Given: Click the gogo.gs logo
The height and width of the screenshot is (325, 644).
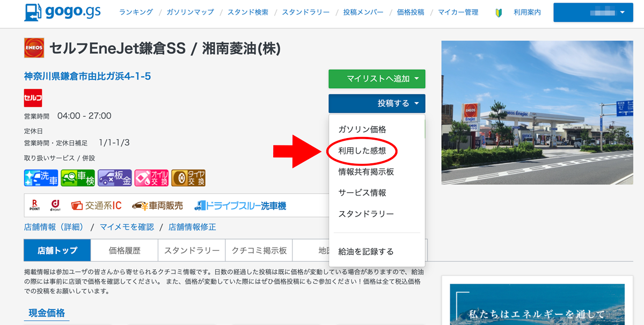Looking at the screenshot, I should click(x=62, y=12).
